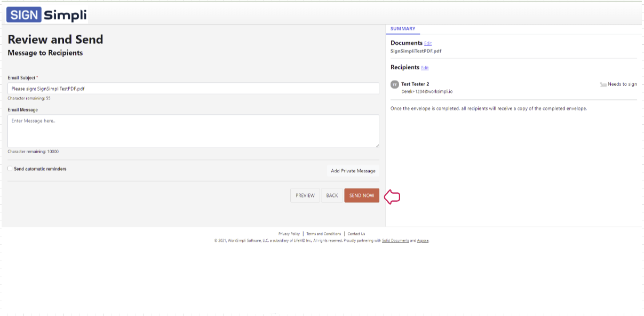Enable Send automatic reminders checkbox

(10, 169)
